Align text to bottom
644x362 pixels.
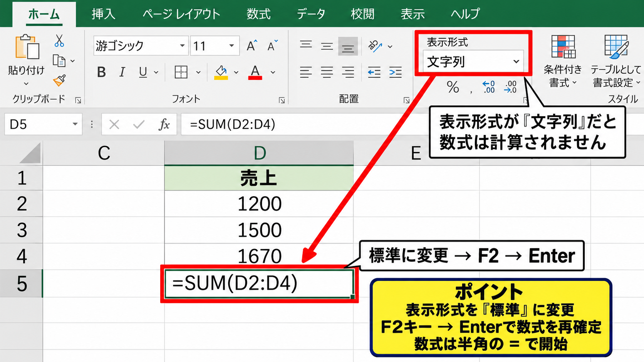(348, 47)
